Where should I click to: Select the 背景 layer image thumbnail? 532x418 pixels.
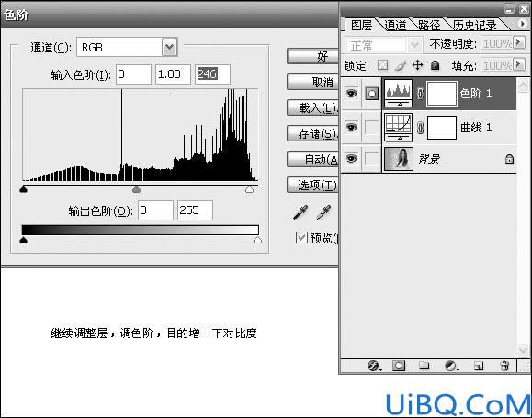[399, 159]
